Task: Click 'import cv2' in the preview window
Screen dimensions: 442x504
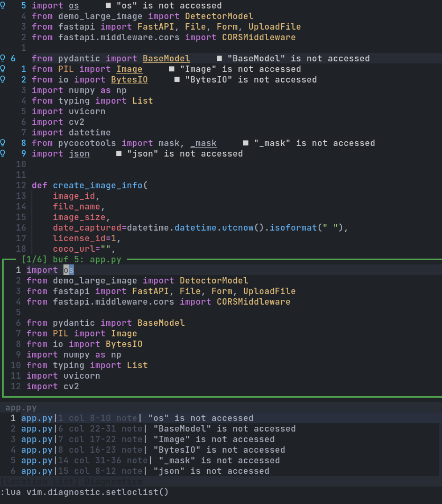Action: click(53, 387)
